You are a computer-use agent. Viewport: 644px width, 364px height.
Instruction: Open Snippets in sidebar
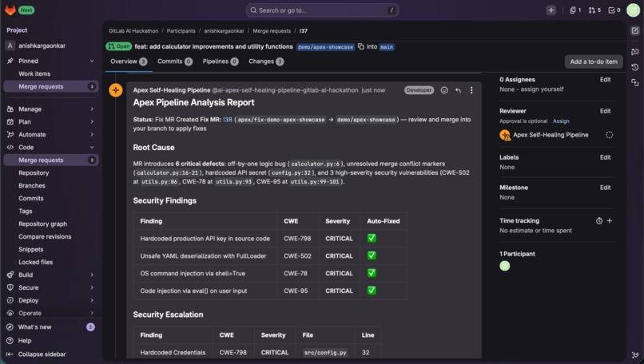50,250
